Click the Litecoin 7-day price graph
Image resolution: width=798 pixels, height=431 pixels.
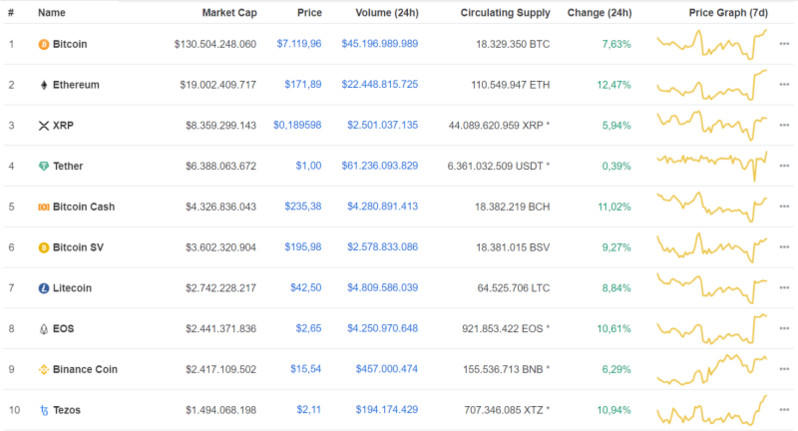click(711, 286)
